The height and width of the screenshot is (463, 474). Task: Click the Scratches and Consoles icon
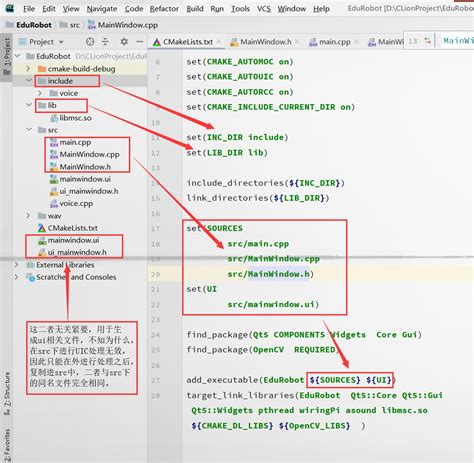(x=30, y=277)
